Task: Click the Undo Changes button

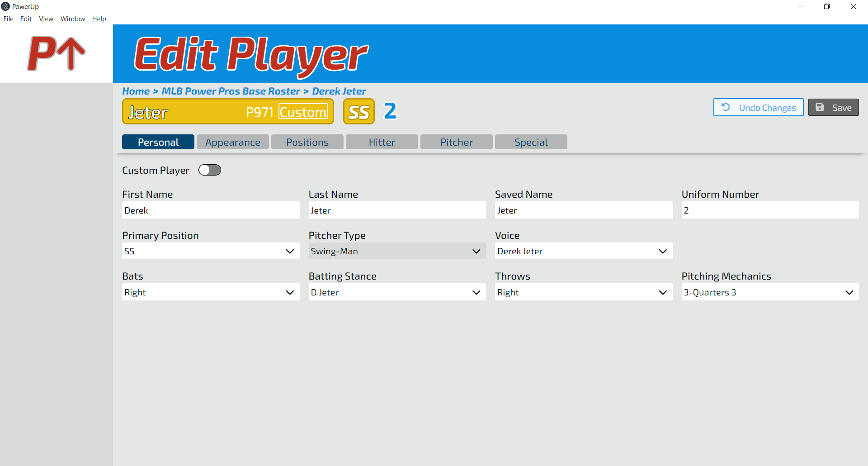Action: coord(758,107)
